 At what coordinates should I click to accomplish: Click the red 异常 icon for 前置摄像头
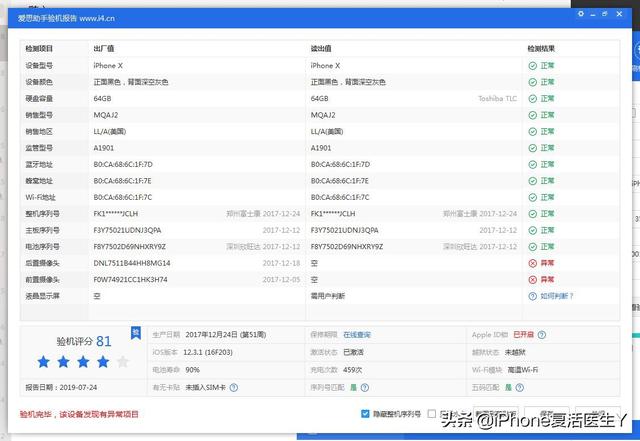532,280
